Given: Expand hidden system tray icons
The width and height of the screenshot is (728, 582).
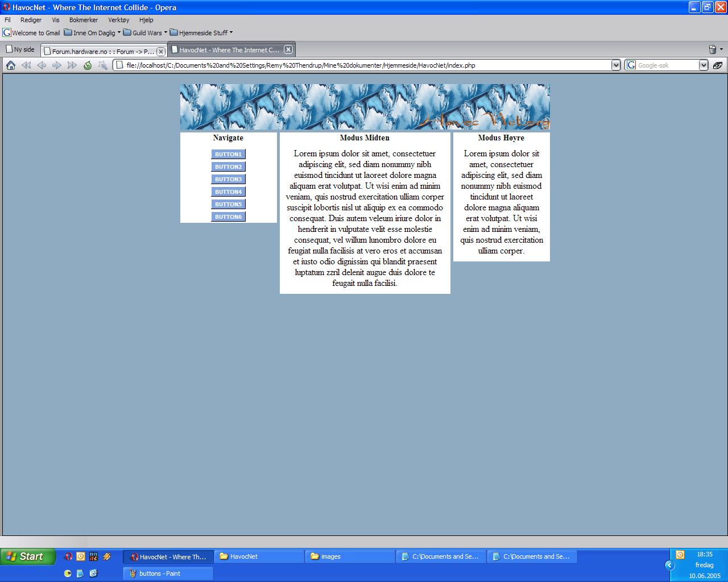Looking at the screenshot, I should click(x=669, y=565).
